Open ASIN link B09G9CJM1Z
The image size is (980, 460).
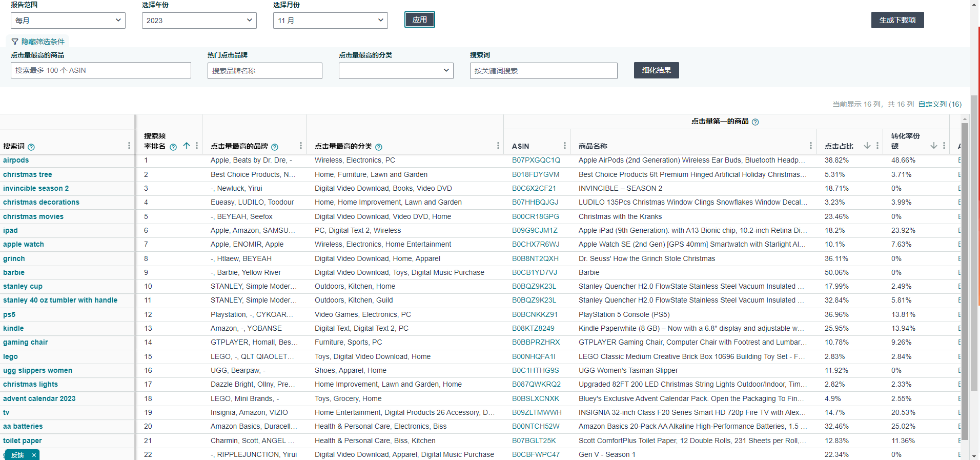(535, 230)
